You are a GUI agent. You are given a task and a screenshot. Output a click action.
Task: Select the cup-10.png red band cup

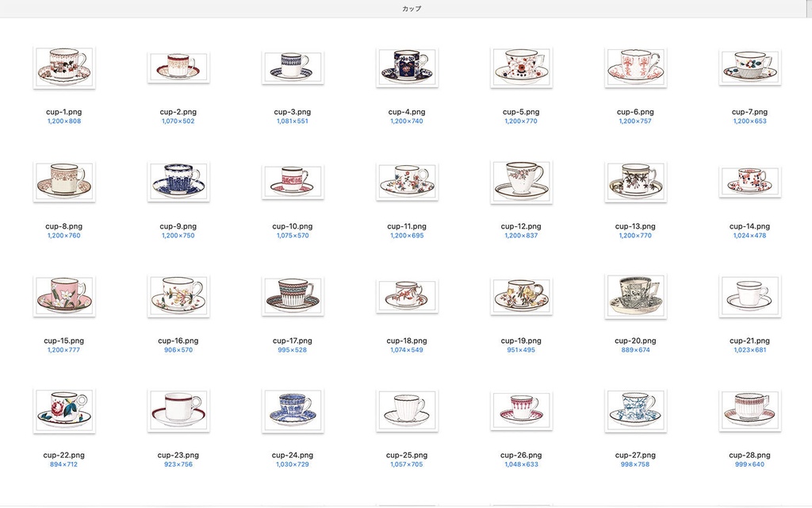293,182
